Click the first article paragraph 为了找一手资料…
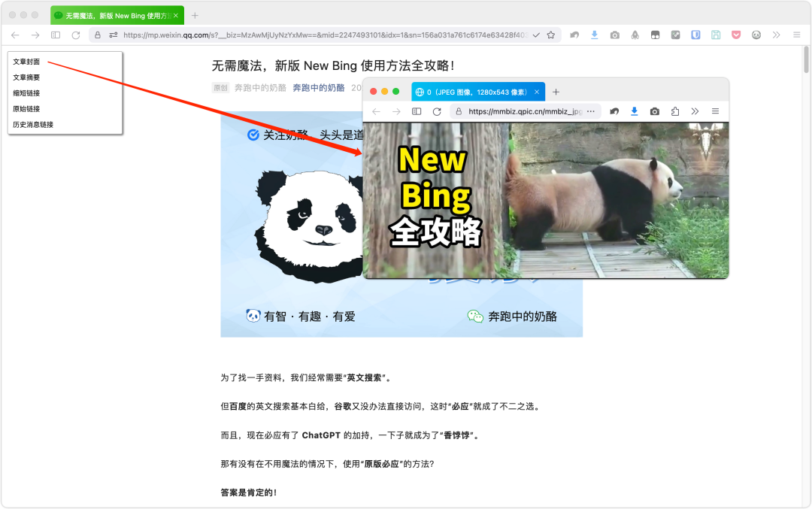Screen dimensions: 812x509 (306, 378)
